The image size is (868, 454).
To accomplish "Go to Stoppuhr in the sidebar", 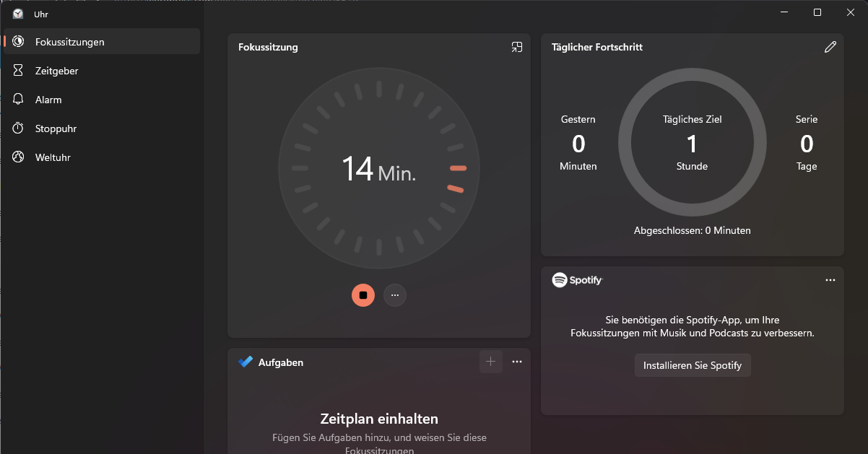I will (56, 128).
